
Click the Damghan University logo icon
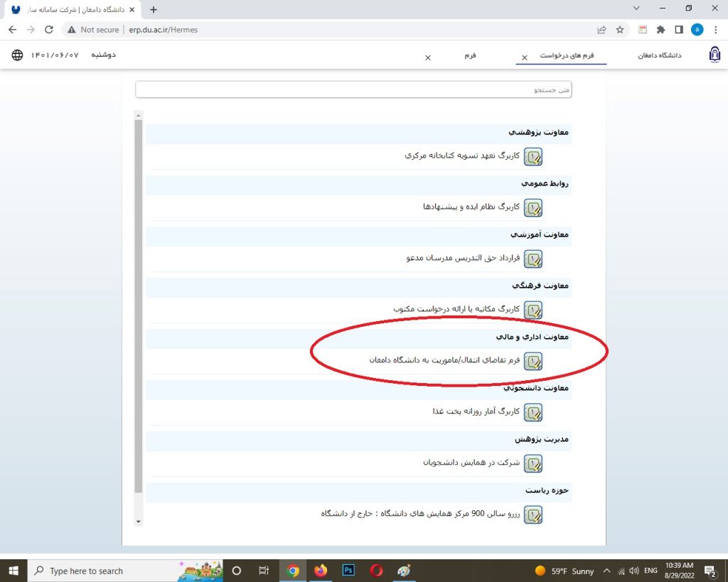pos(715,55)
